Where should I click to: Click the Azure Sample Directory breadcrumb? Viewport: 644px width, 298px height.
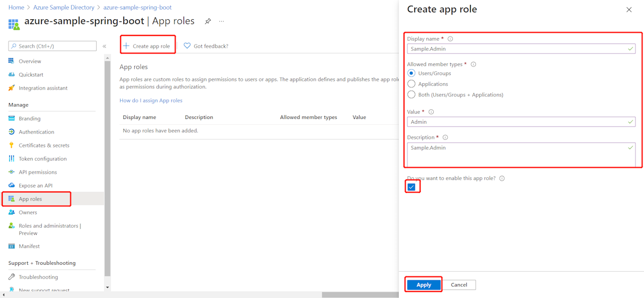[63, 8]
